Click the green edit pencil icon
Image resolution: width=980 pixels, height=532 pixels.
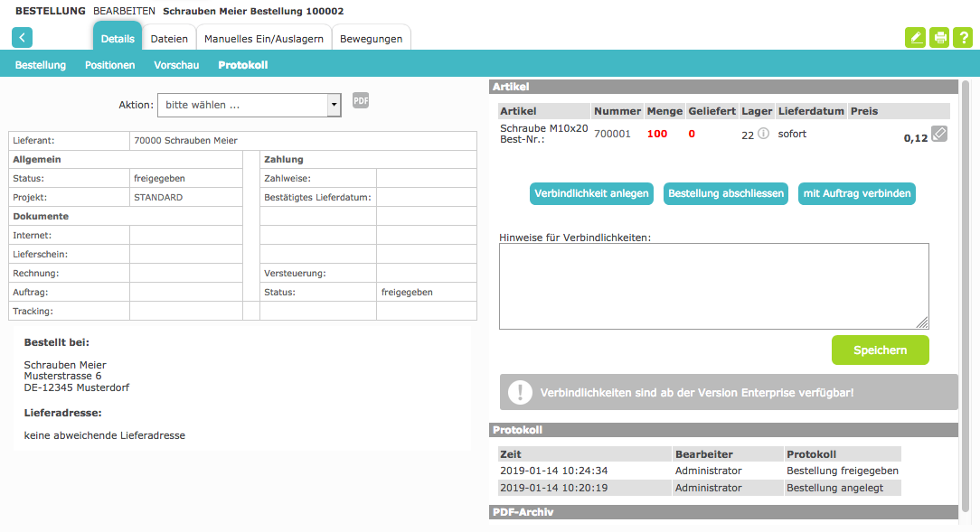coord(916,37)
